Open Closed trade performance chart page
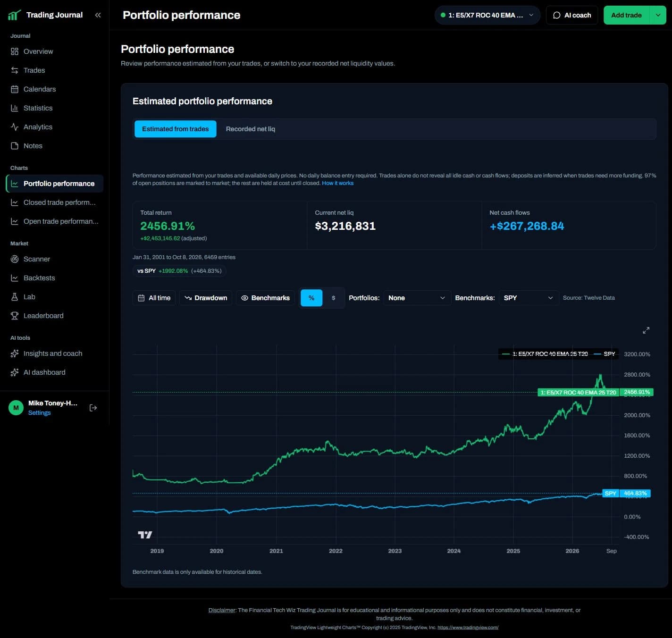The image size is (672, 638). [54, 202]
